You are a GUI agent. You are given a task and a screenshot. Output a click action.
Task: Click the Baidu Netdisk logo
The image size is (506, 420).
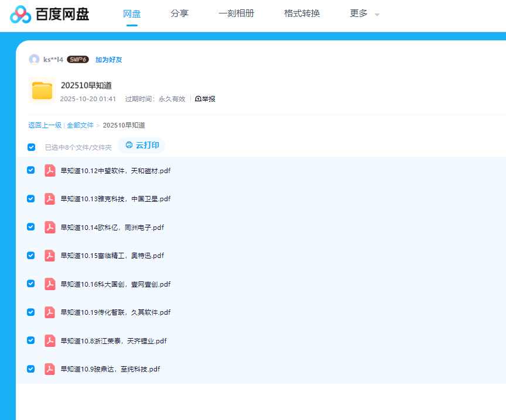(50, 14)
